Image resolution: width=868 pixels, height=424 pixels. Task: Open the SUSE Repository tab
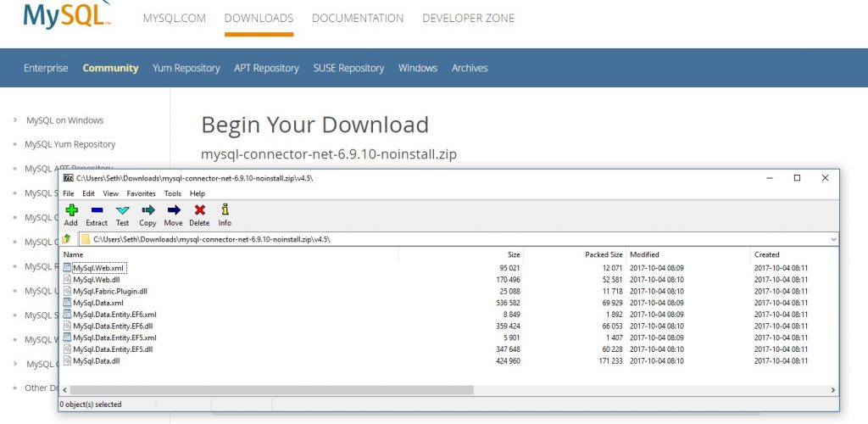tap(348, 68)
